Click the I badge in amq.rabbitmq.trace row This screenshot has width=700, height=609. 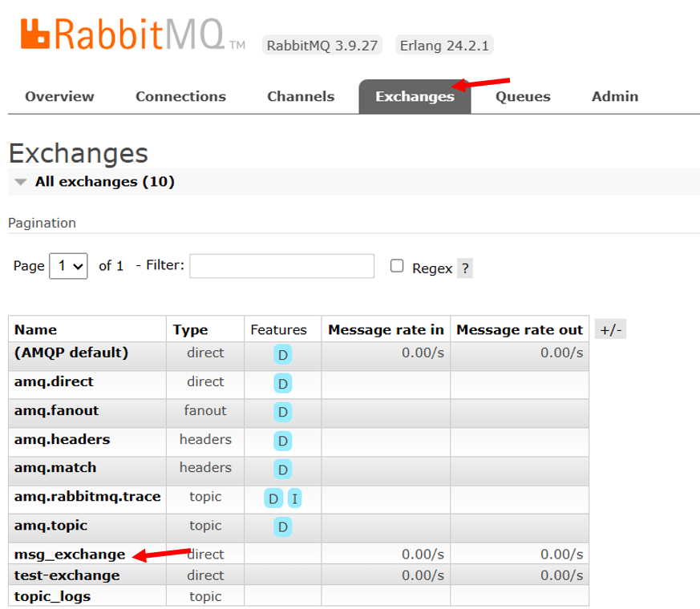click(294, 498)
